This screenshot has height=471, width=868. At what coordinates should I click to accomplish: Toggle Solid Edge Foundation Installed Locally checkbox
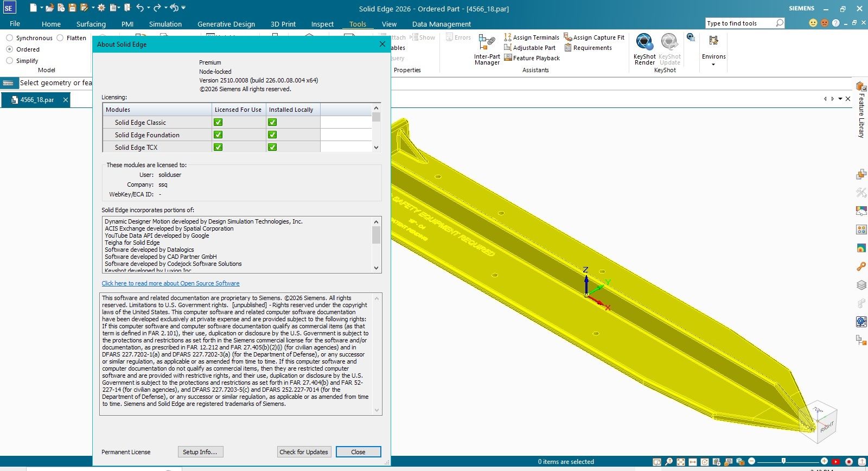click(x=272, y=135)
